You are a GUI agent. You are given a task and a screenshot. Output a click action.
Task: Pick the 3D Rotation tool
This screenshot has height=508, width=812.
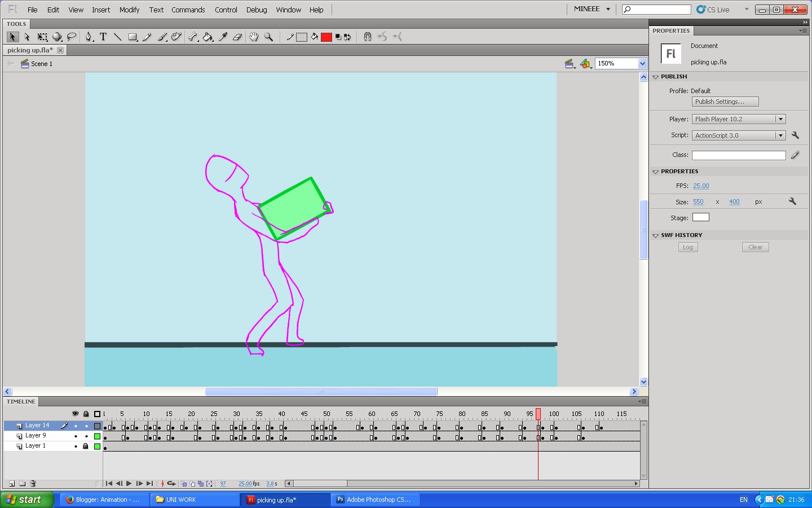[57, 37]
